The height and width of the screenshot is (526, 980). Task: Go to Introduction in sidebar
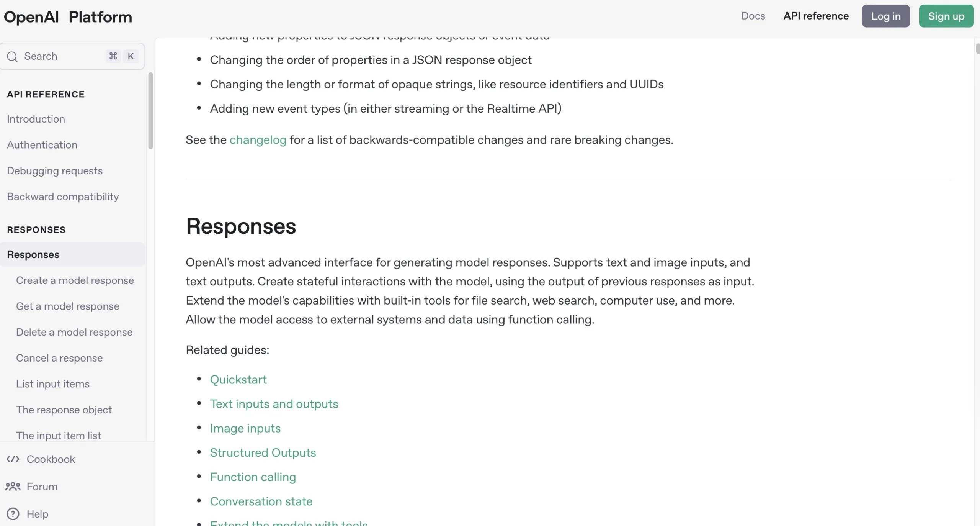click(x=36, y=119)
